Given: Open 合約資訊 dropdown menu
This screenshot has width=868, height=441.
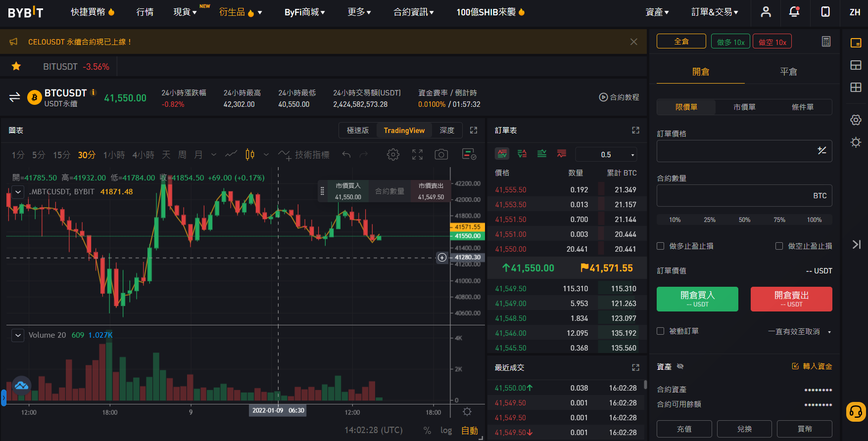Looking at the screenshot, I should pos(414,12).
